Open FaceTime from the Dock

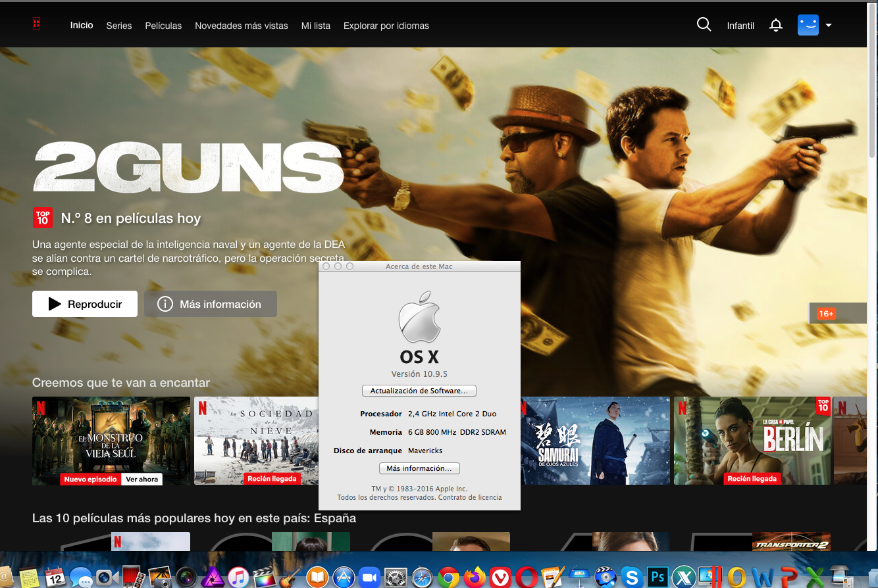tap(107, 577)
